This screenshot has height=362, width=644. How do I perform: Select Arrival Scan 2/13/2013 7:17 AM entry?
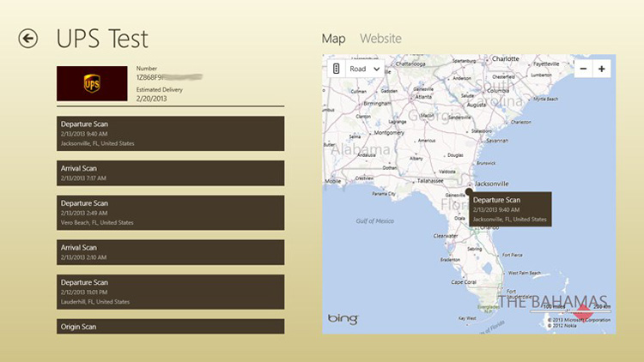click(171, 173)
